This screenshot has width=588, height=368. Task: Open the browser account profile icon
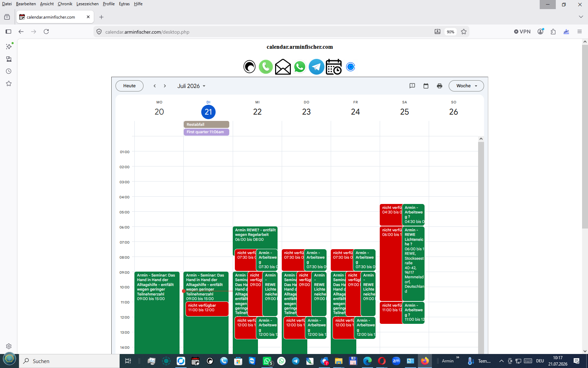click(541, 32)
